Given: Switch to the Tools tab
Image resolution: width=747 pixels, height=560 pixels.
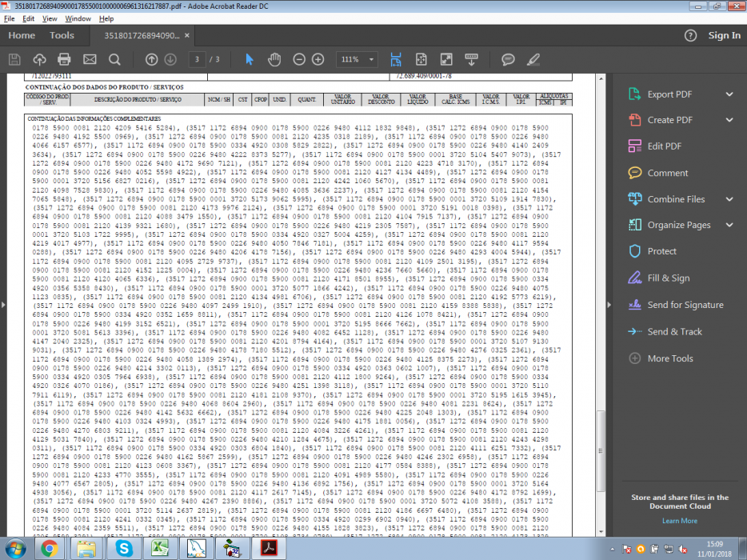Looking at the screenshot, I should (x=62, y=35).
